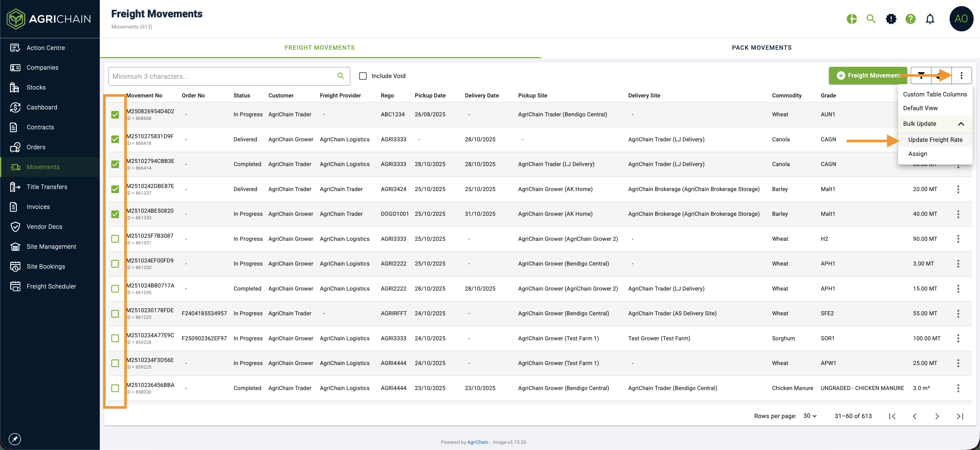Open row options for M2510236456BBA

(958, 388)
